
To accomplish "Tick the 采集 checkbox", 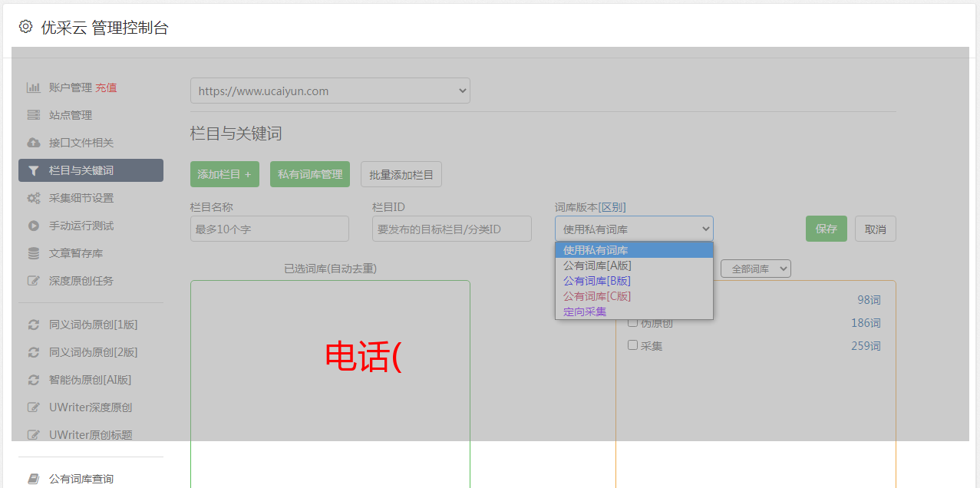I will [x=633, y=345].
